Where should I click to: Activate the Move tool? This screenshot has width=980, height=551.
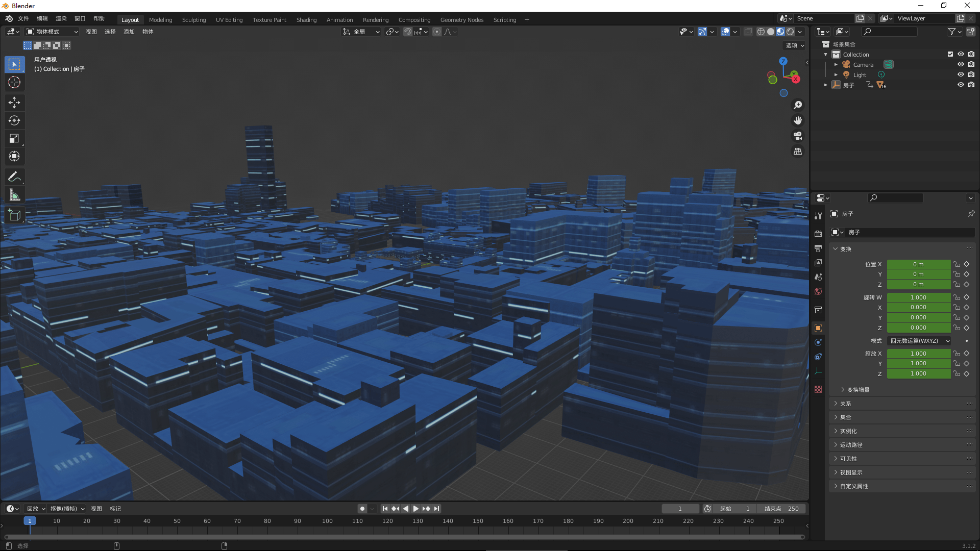coord(14,103)
